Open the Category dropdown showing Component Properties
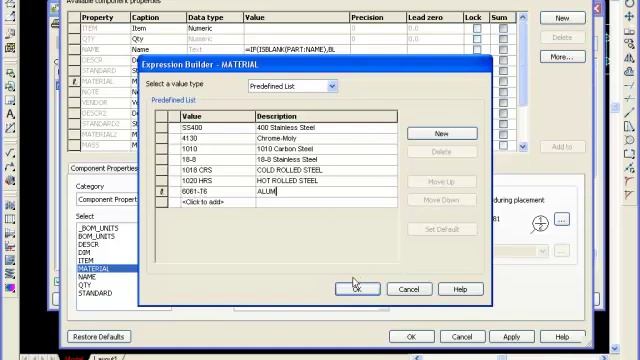The height and width of the screenshot is (360, 640). point(107,200)
